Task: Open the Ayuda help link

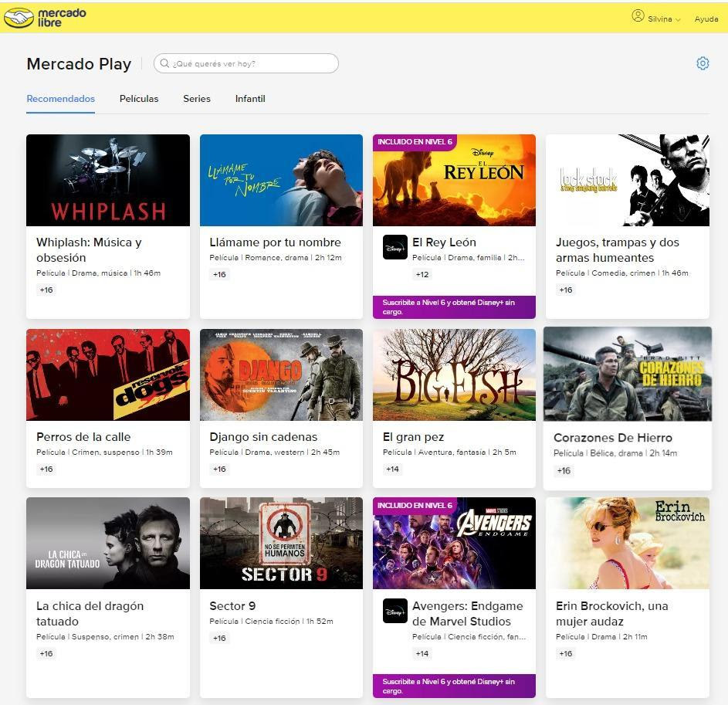Action: pyautogui.click(x=706, y=19)
